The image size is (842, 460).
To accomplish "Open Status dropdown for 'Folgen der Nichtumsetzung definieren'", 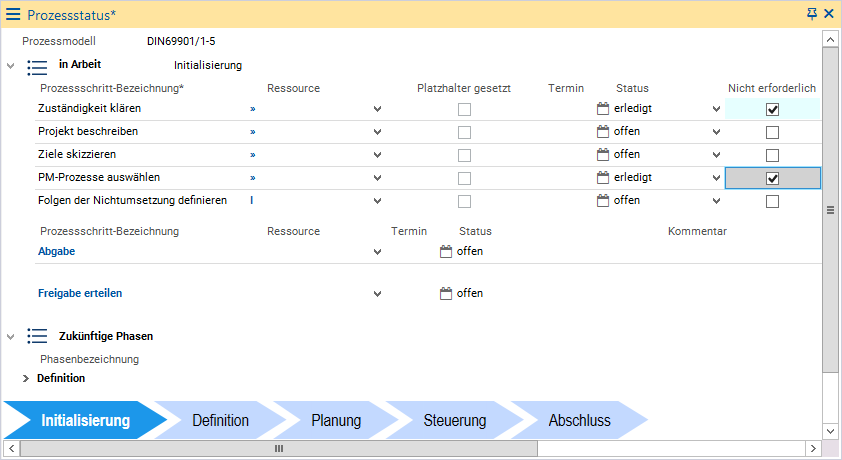I will click(x=716, y=201).
